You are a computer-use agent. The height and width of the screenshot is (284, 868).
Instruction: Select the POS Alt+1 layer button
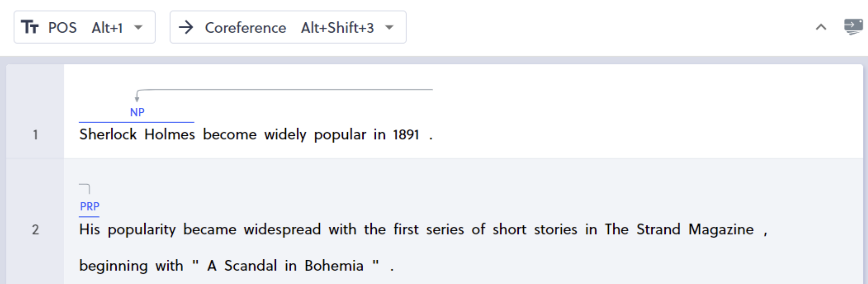coord(85,27)
